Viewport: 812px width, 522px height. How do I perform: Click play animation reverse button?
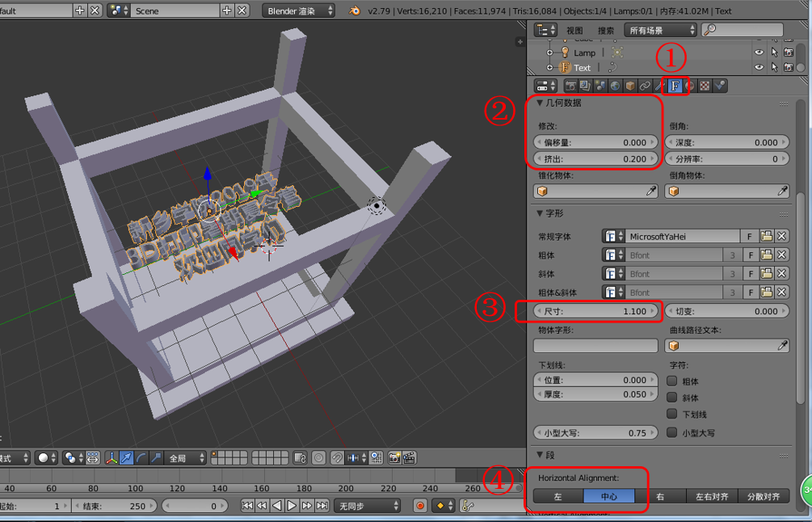(277, 505)
